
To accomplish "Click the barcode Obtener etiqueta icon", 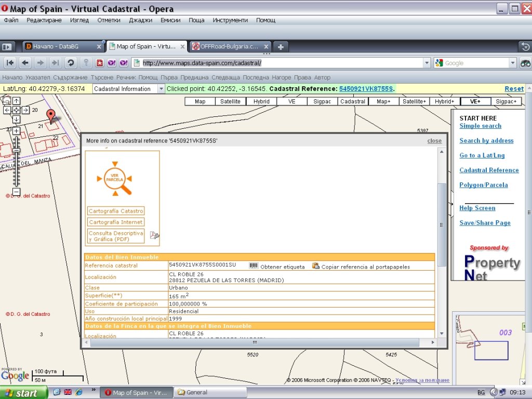I will point(254,266).
